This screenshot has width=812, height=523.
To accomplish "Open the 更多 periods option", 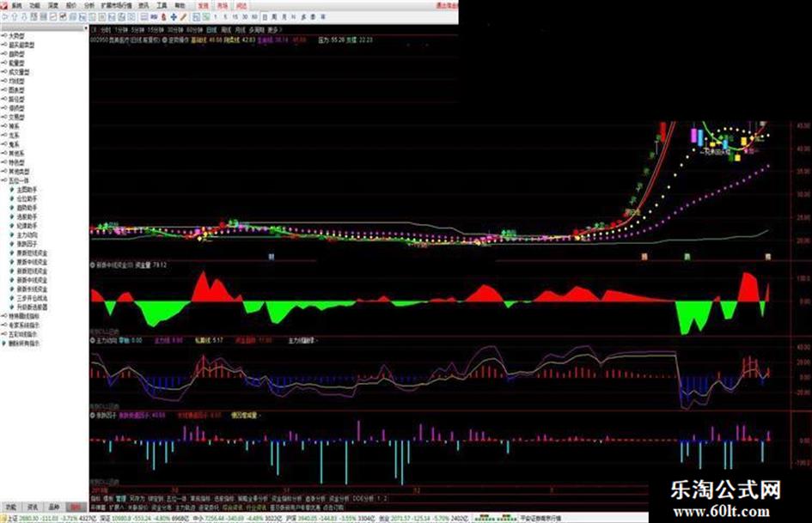I will 272,30.
